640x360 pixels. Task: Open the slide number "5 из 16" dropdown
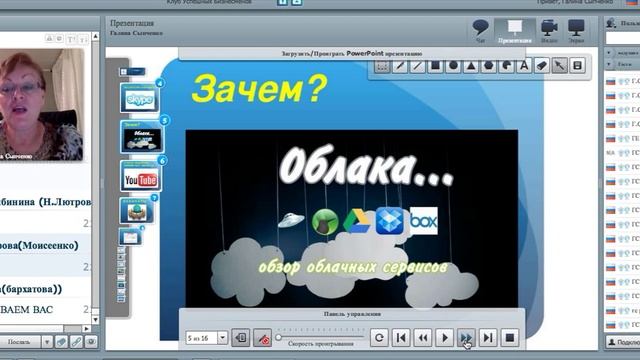coord(222,338)
